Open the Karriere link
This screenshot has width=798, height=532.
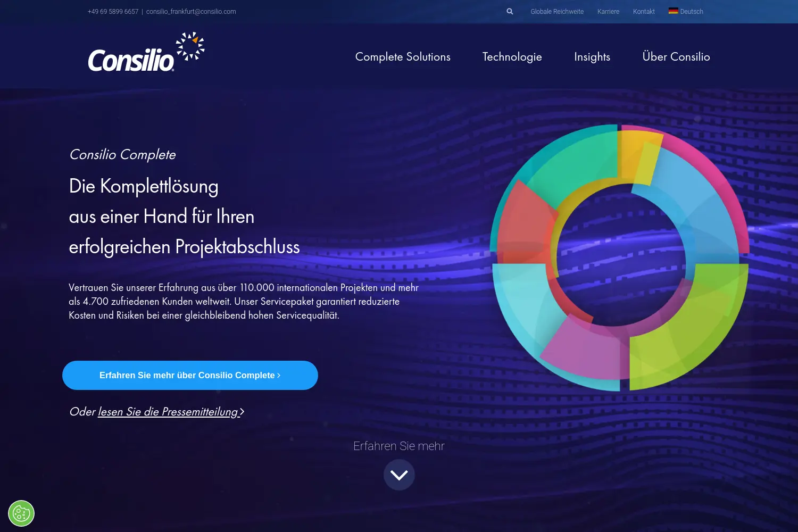coord(608,11)
